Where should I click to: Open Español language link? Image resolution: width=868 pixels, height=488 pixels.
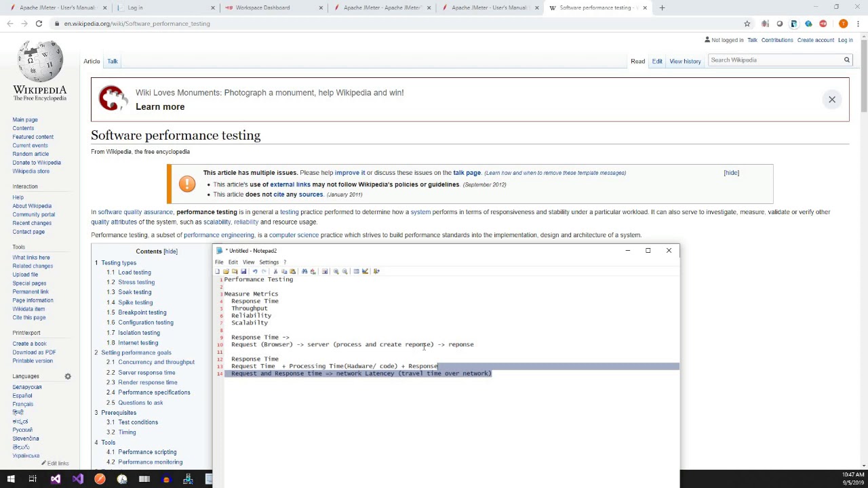click(22, 396)
